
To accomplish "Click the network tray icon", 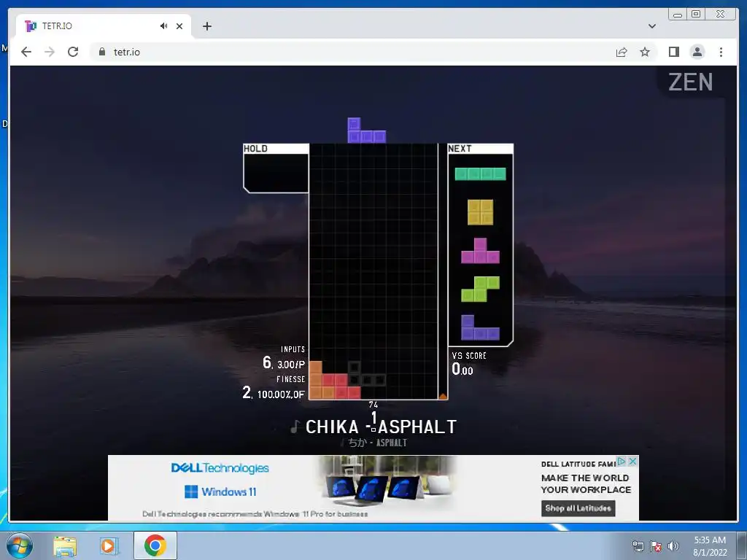I will 638,545.
